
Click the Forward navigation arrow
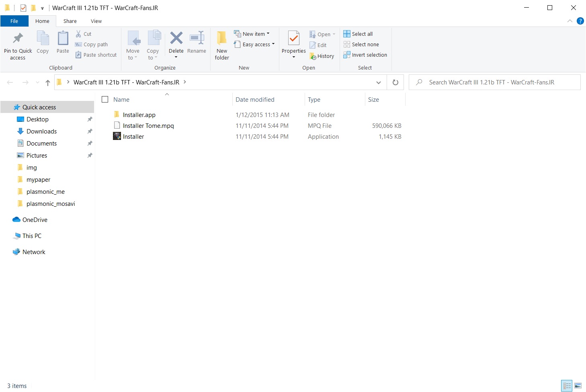pos(25,82)
